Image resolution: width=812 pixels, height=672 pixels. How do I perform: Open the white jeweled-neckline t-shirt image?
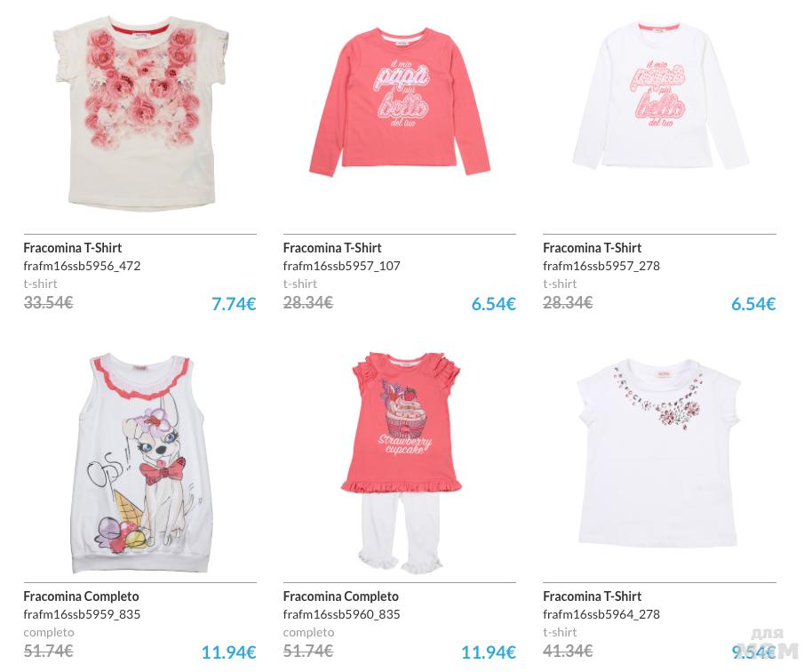point(658,452)
